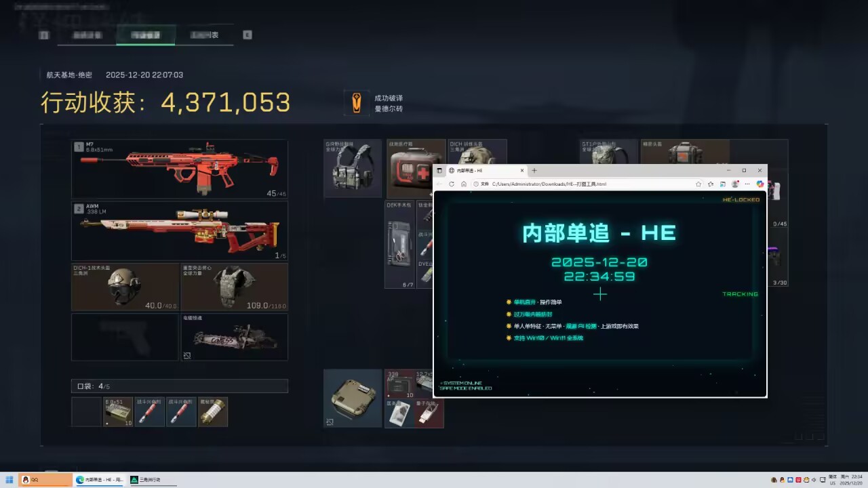This screenshot has height=488, width=868.
Task: Bookmark the page using the star icon
Action: 698,184
